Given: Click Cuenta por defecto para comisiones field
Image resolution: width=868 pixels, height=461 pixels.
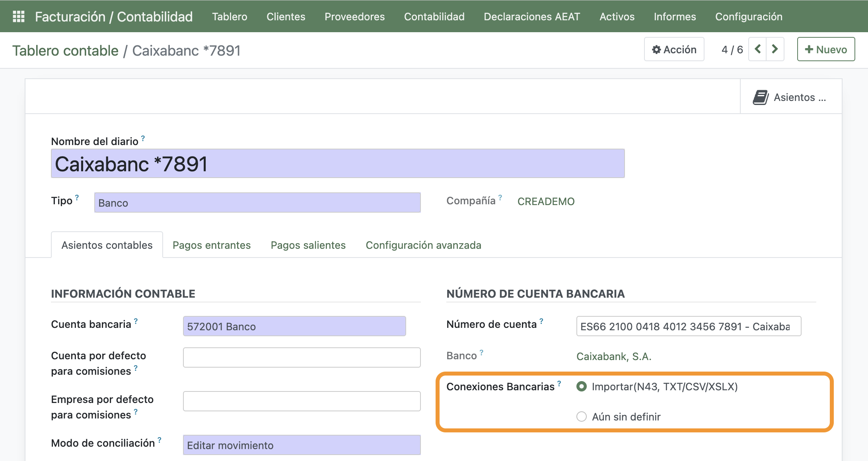Looking at the screenshot, I should click(x=301, y=358).
